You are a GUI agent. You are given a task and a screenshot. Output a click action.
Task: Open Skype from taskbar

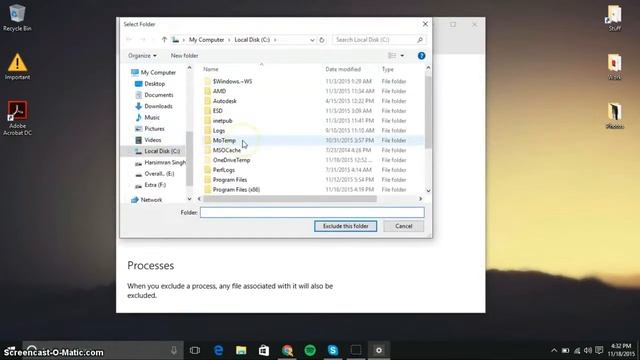tap(333, 350)
